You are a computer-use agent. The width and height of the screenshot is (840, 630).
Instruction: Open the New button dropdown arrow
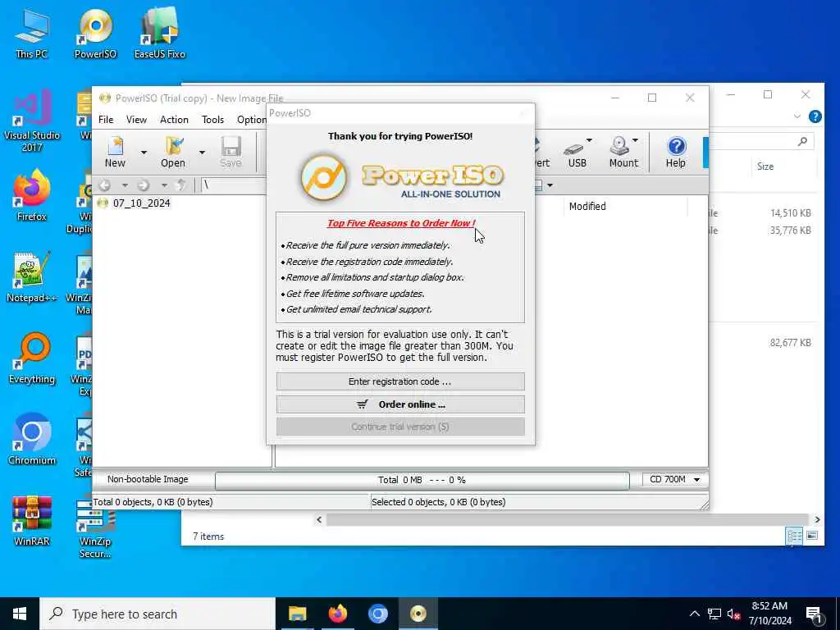(144, 153)
